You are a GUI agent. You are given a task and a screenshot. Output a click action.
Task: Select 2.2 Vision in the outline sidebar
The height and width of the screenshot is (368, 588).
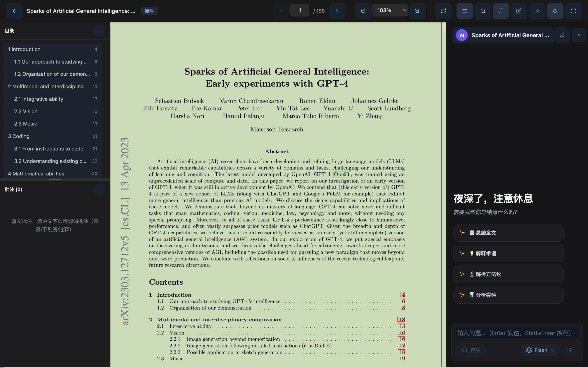tap(52, 111)
